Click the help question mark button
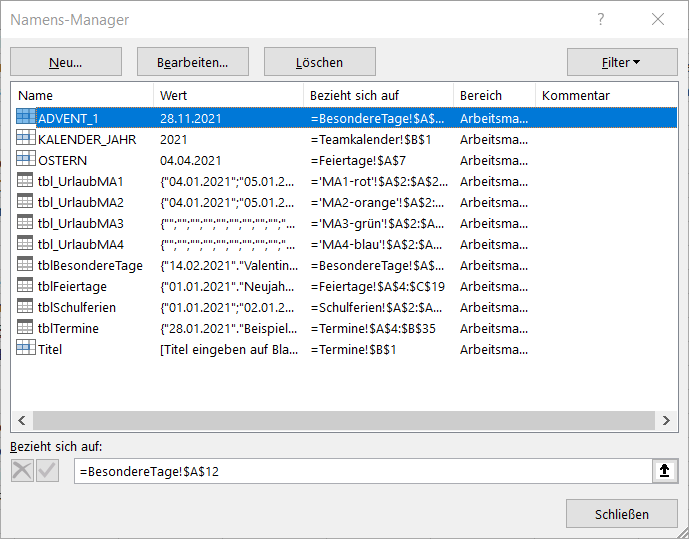689x539 pixels. click(x=601, y=20)
